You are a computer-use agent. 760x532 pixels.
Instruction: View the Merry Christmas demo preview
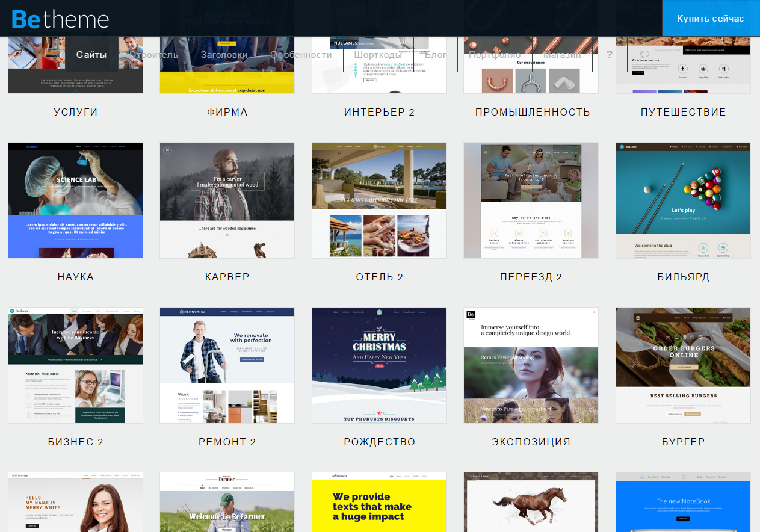tap(379, 365)
